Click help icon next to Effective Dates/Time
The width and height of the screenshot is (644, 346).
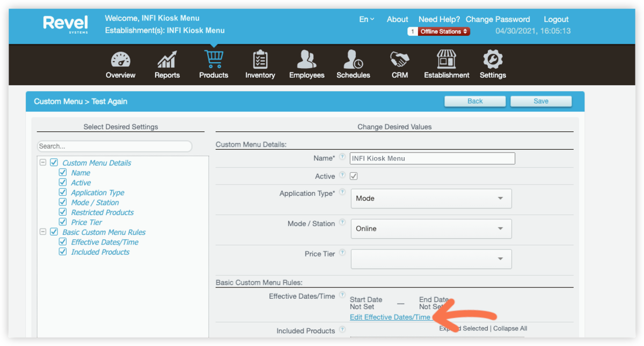click(x=342, y=295)
